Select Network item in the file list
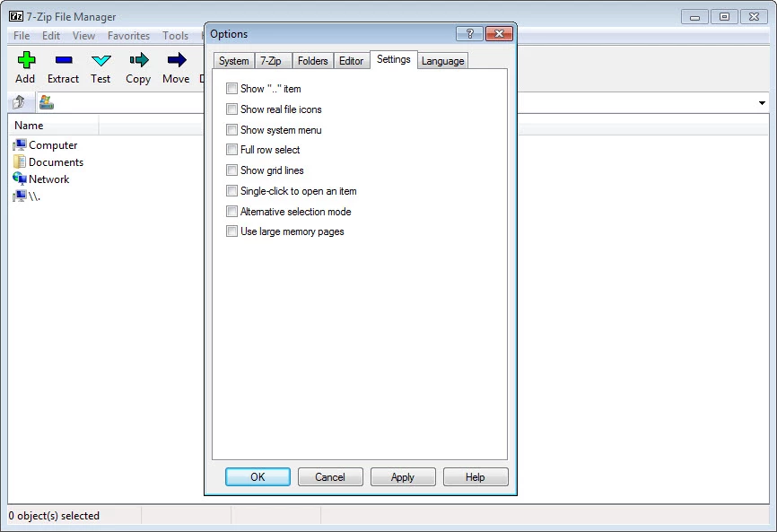Screen dimensions: 777x532 click(x=48, y=179)
